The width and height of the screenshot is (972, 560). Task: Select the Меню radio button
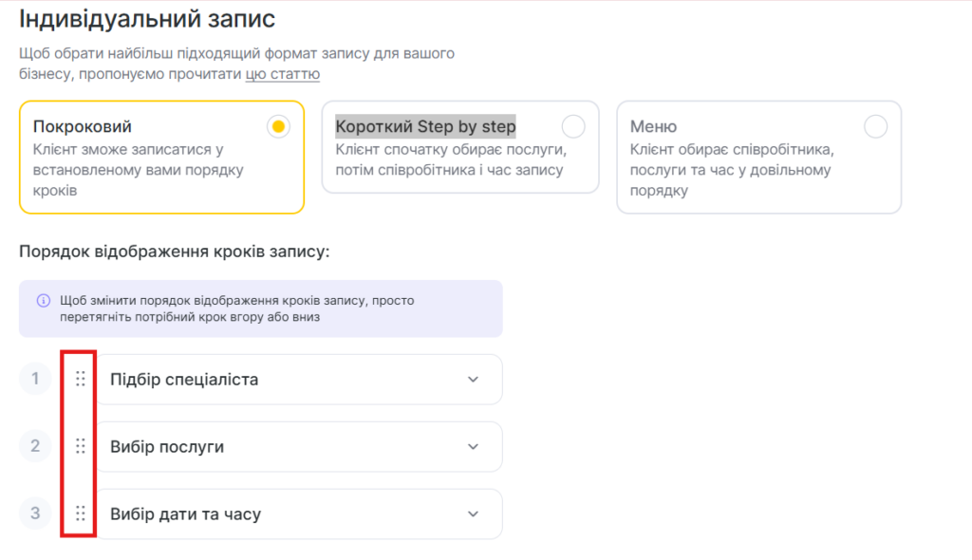875,126
